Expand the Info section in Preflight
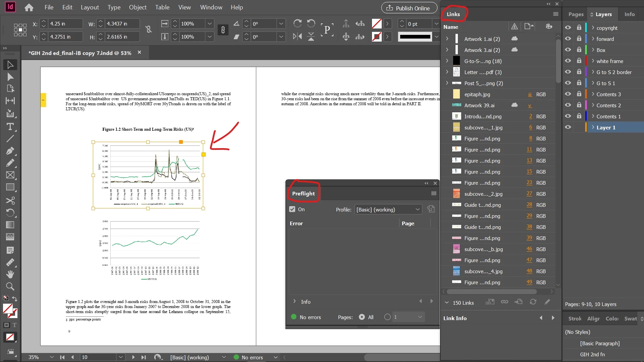644x362 pixels. (294, 302)
